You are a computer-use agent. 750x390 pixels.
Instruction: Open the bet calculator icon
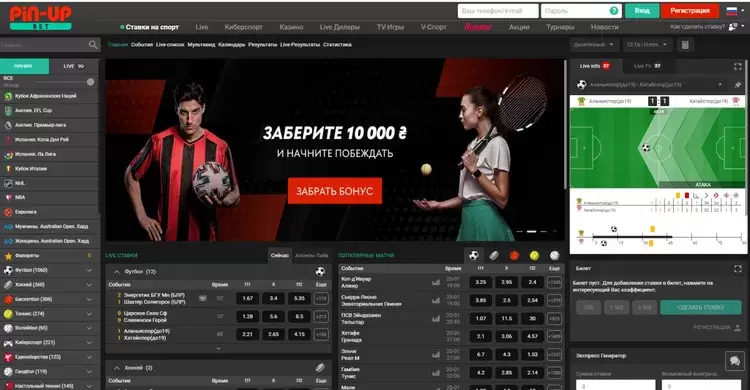tap(685, 45)
